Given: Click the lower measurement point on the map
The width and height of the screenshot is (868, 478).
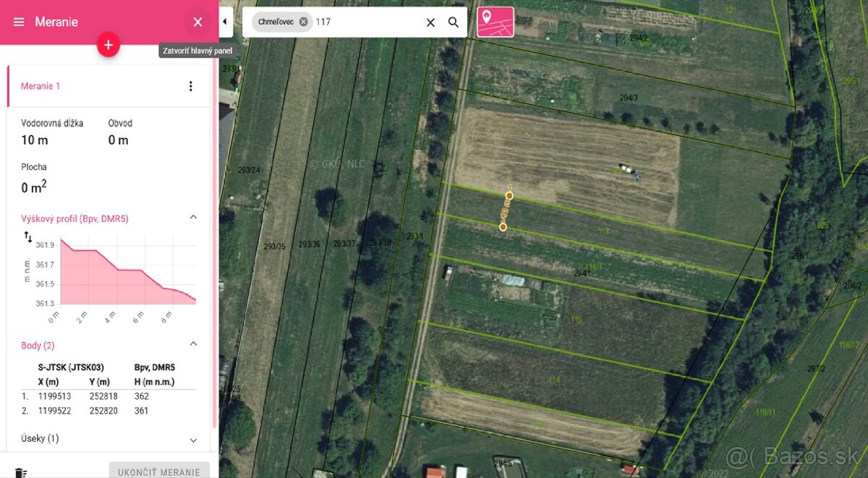Looking at the screenshot, I should [x=503, y=227].
